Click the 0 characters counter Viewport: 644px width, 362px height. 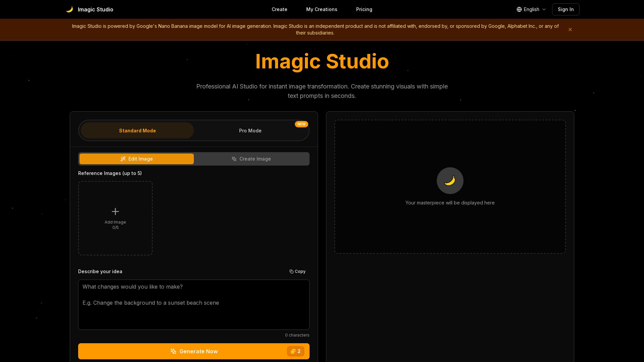pos(297,335)
